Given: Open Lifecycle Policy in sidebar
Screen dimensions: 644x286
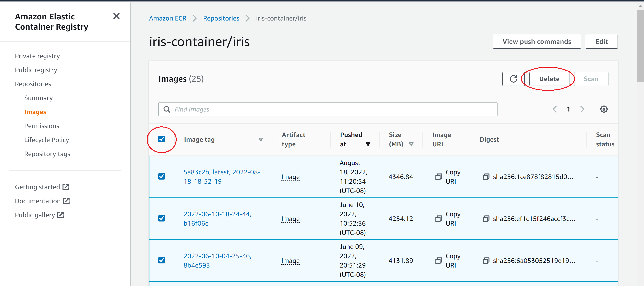Looking at the screenshot, I should [x=47, y=140].
